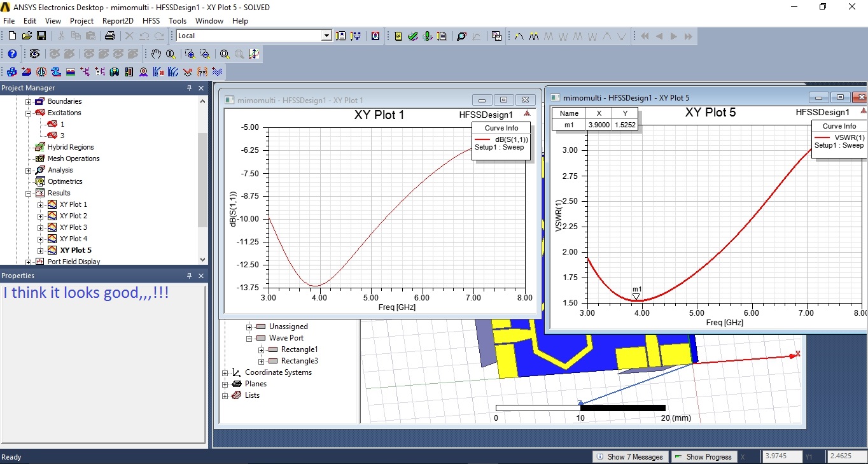Screen dimensions: 868x464
Task: Open the File menu
Action: click(x=9, y=21)
